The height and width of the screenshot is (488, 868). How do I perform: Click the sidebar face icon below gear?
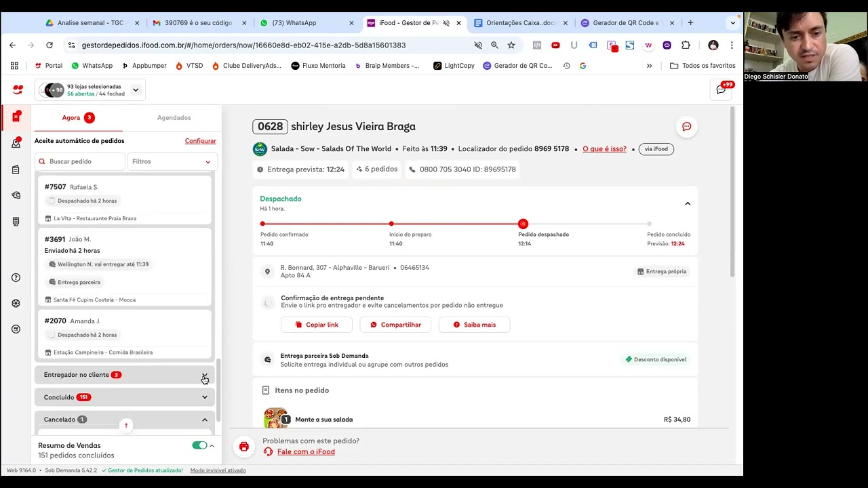point(16,329)
